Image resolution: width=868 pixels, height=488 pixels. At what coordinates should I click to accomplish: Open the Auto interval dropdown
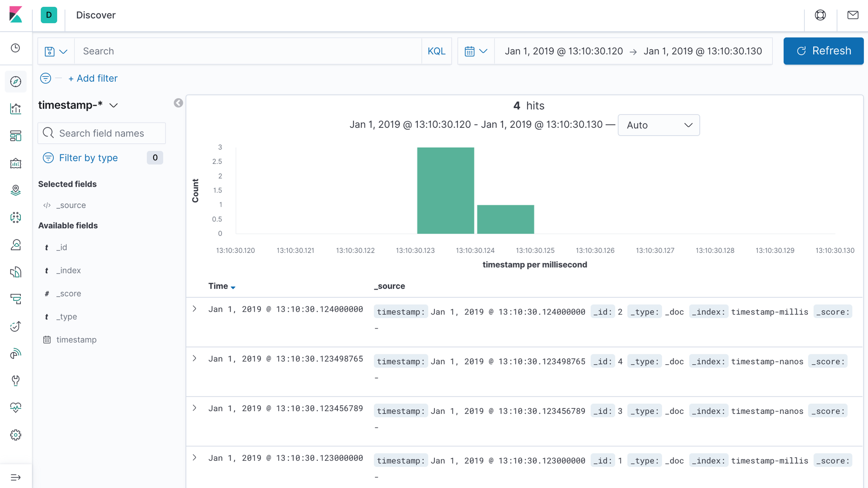[x=659, y=125]
